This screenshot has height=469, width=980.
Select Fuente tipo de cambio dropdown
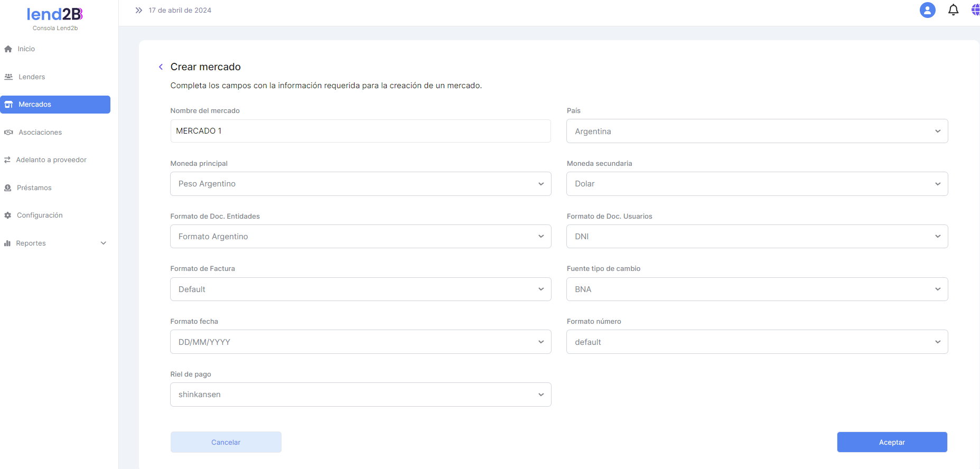[x=757, y=289]
